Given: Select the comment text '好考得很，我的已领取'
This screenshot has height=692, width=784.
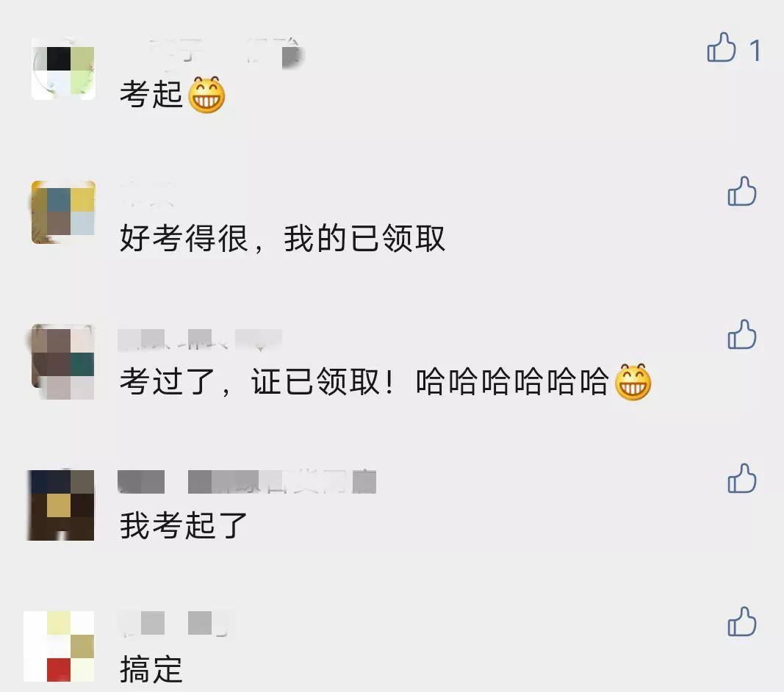Looking at the screenshot, I should click(x=282, y=238).
